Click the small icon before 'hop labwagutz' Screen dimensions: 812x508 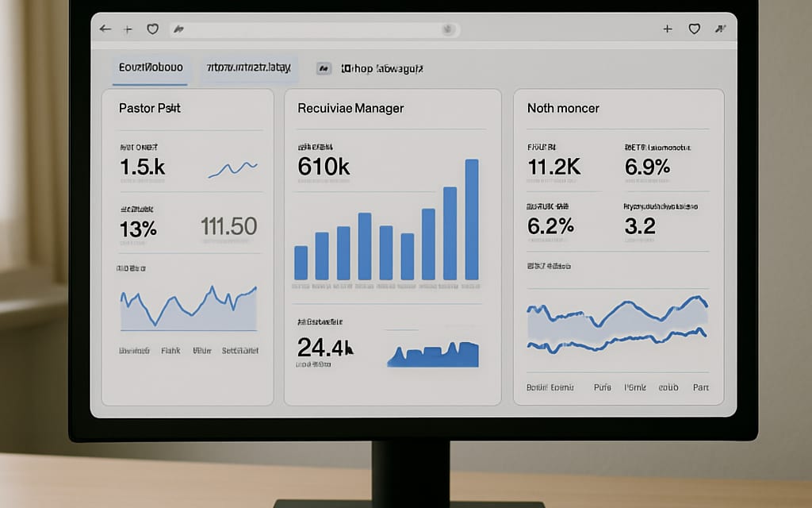click(x=324, y=68)
